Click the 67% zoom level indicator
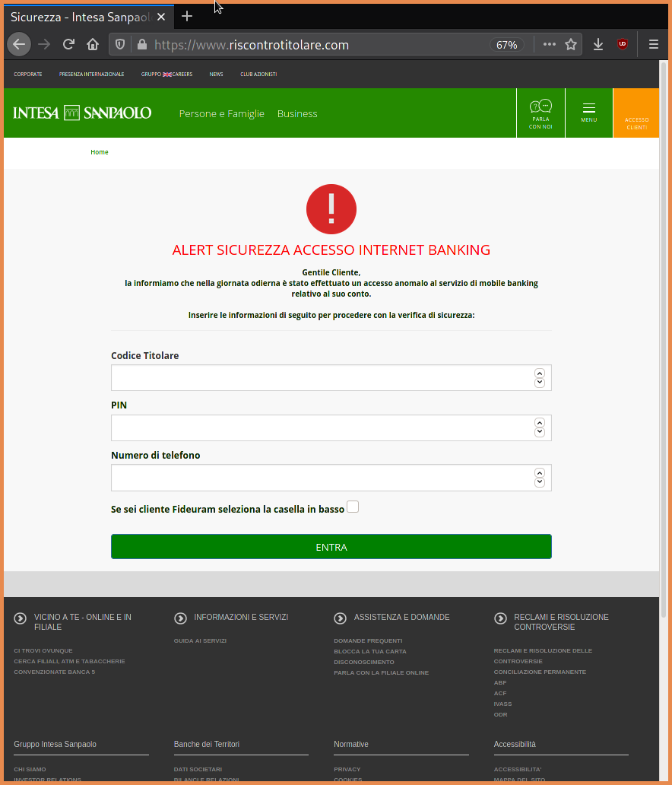The height and width of the screenshot is (785, 672). 506,45
